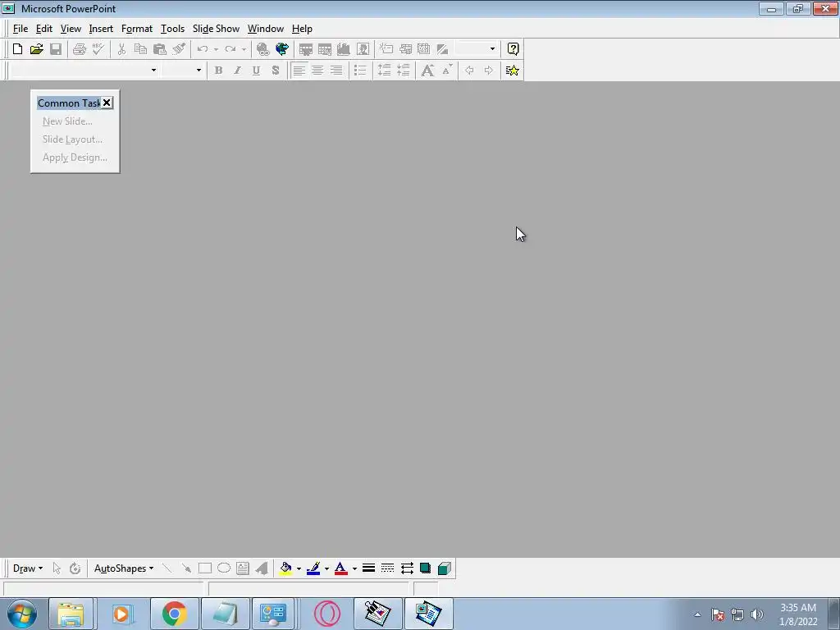Expand the Redo history dropdown arrow
Screen dimensions: 840x630
click(x=244, y=49)
